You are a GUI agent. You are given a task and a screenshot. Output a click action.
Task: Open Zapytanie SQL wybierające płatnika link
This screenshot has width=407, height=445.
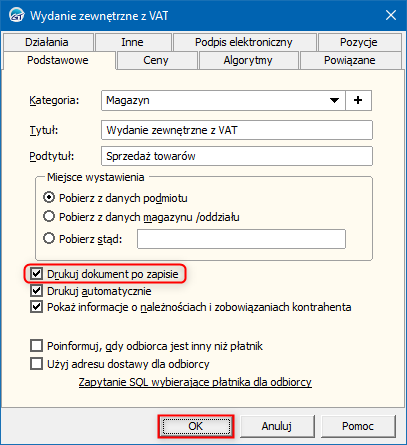click(x=195, y=382)
